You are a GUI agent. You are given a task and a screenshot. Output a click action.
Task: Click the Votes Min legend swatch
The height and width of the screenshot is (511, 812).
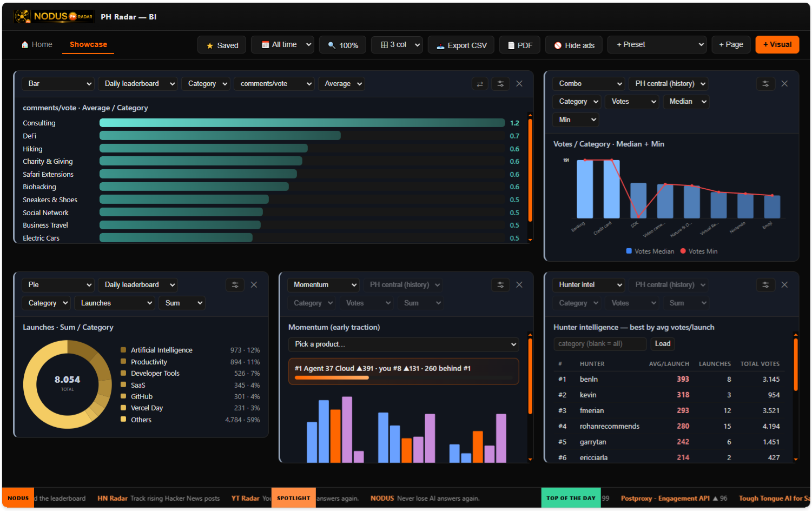point(683,251)
